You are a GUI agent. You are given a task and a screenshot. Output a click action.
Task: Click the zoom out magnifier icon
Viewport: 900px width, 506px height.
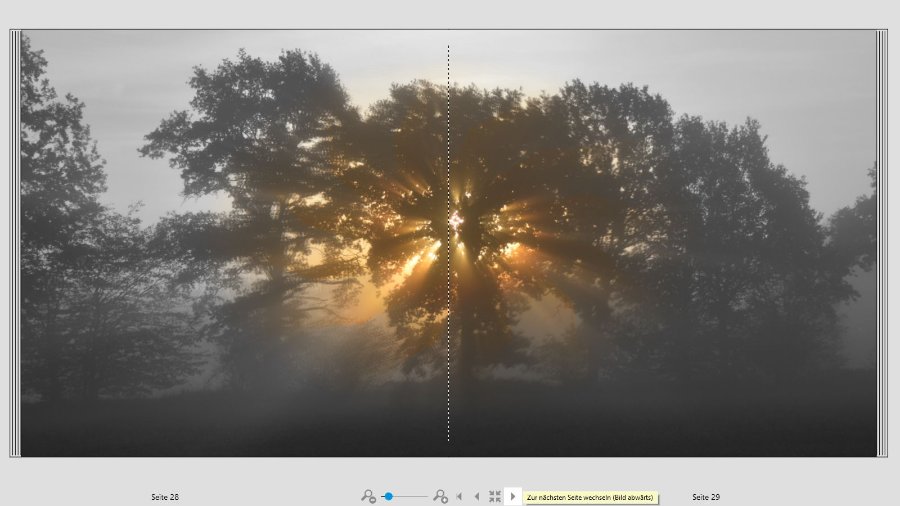368,496
